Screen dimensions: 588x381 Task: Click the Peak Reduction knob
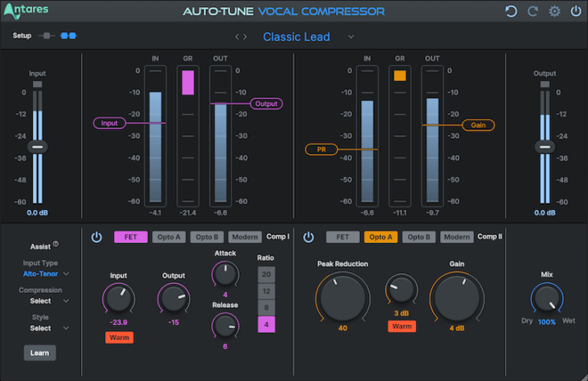(x=342, y=297)
